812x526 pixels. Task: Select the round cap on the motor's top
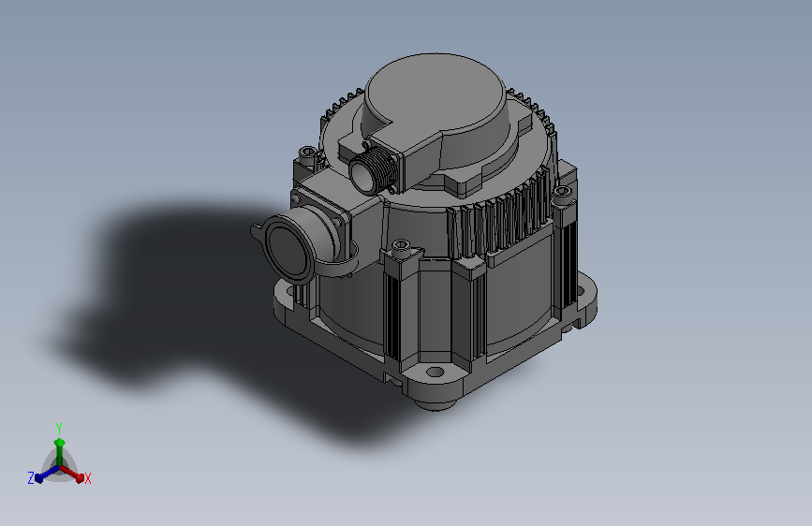click(x=436, y=94)
